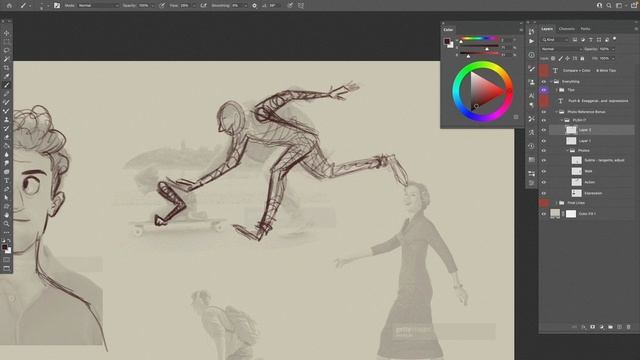The image size is (640, 360).
Task: Collapse the Everything group
Action: pyautogui.click(x=551, y=82)
